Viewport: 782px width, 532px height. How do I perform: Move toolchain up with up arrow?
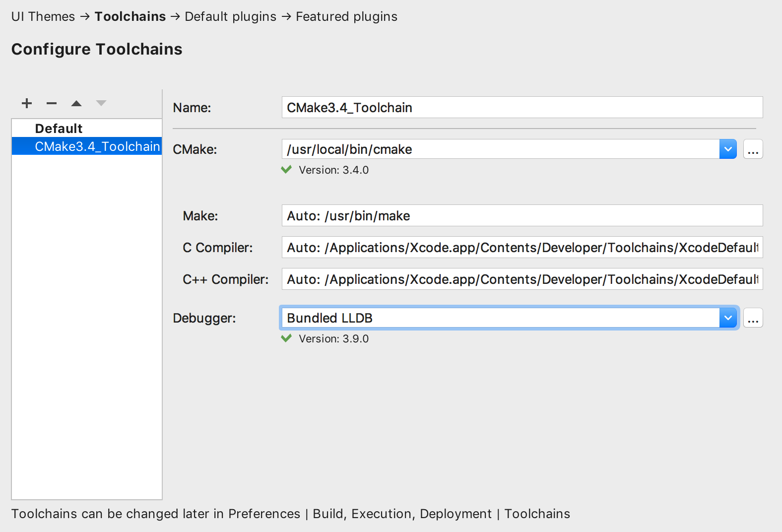(76, 103)
